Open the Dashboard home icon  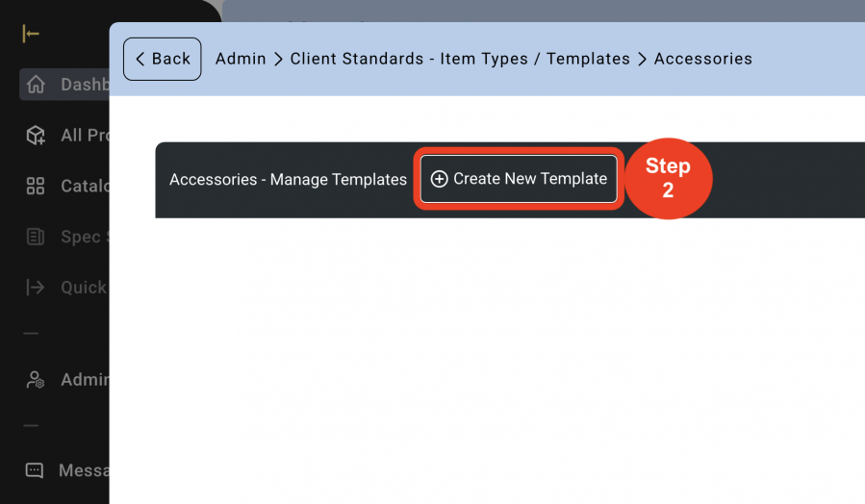point(36,85)
